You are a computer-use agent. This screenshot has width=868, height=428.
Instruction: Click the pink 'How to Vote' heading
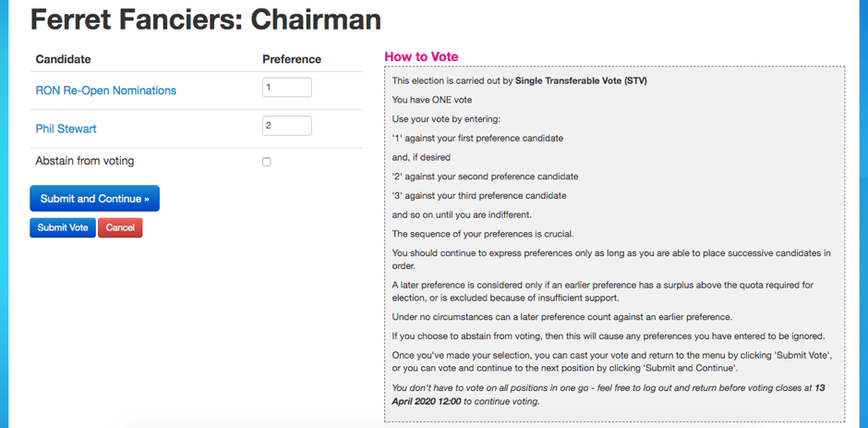[x=421, y=56]
